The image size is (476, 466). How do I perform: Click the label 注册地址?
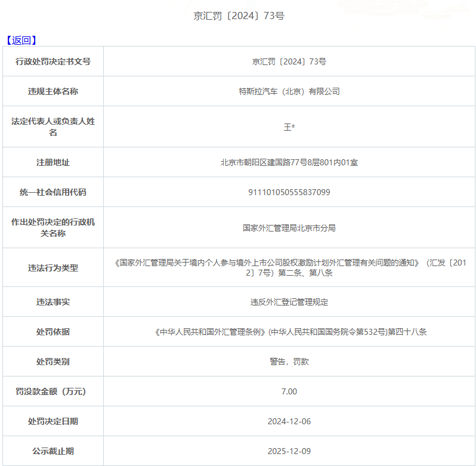(x=53, y=162)
